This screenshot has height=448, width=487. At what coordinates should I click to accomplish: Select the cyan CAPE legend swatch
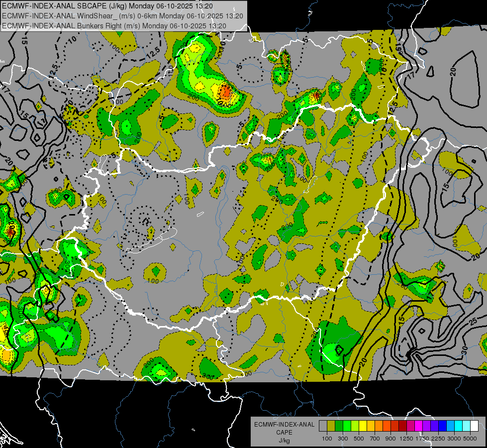pyautogui.click(x=459, y=426)
